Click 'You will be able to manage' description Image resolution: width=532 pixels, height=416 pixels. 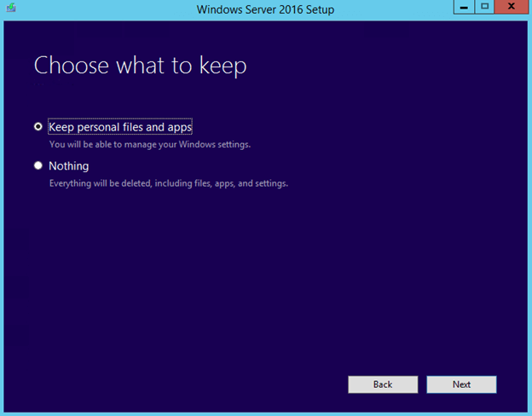(x=150, y=145)
